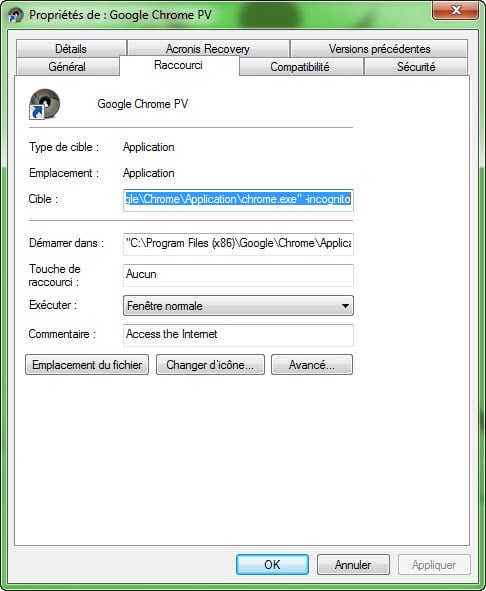Click the Avancé button

(312, 365)
